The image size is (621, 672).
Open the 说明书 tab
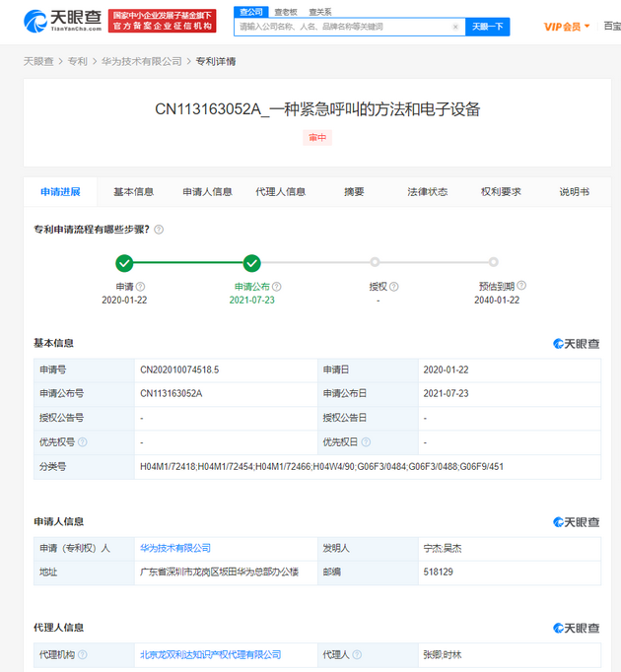pos(575,191)
